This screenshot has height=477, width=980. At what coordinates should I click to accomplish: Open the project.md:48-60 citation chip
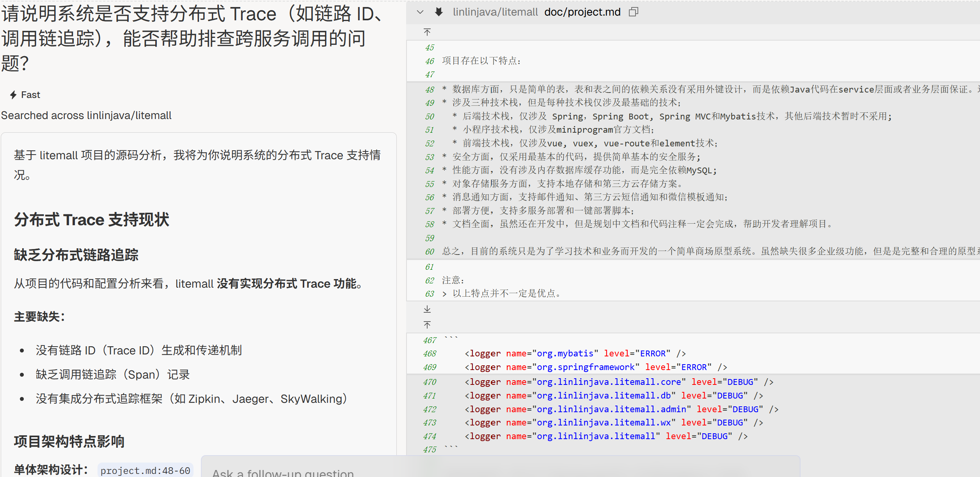(x=145, y=470)
